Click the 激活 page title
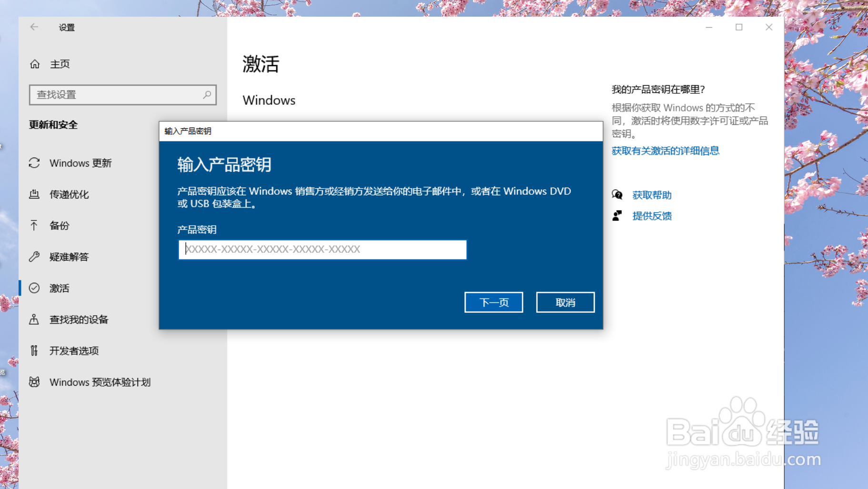 pyautogui.click(x=261, y=64)
